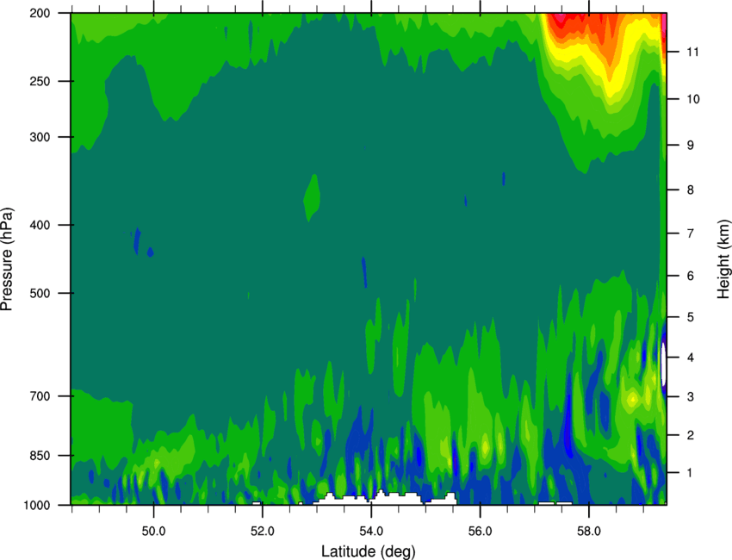
Task: Click the "Latitude (deg)" axis title
Action: pyautogui.click(x=369, y=551)
